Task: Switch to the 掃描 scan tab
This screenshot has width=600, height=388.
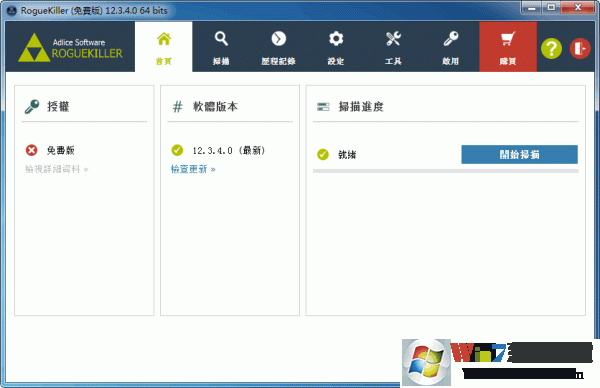Action: click(221, 47)
